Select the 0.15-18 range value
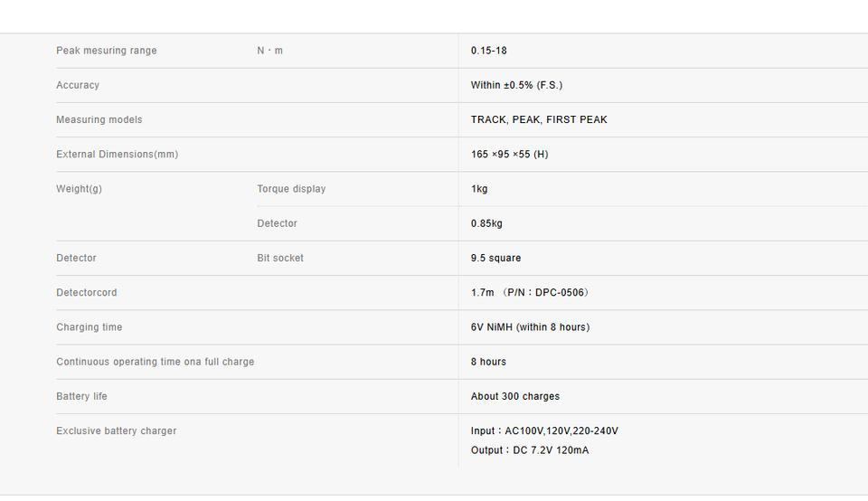The image size is (868, 501). point(489,51)
